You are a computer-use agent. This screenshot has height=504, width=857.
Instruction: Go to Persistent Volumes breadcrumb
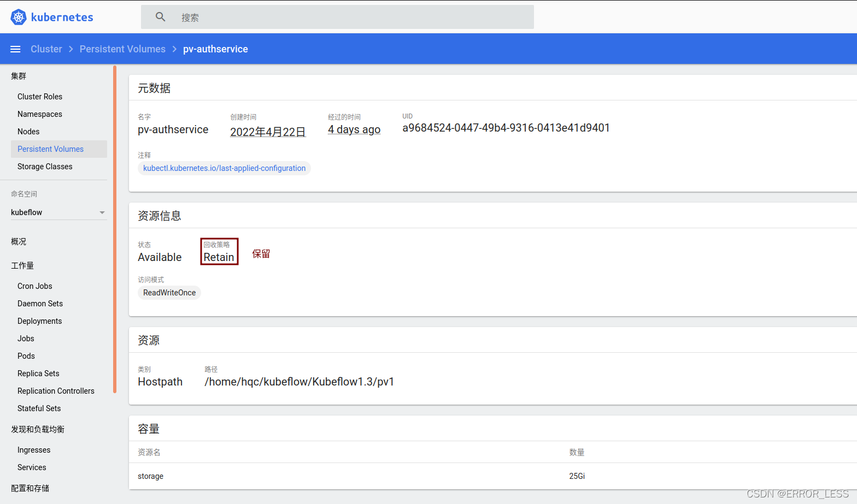[122, 49]
